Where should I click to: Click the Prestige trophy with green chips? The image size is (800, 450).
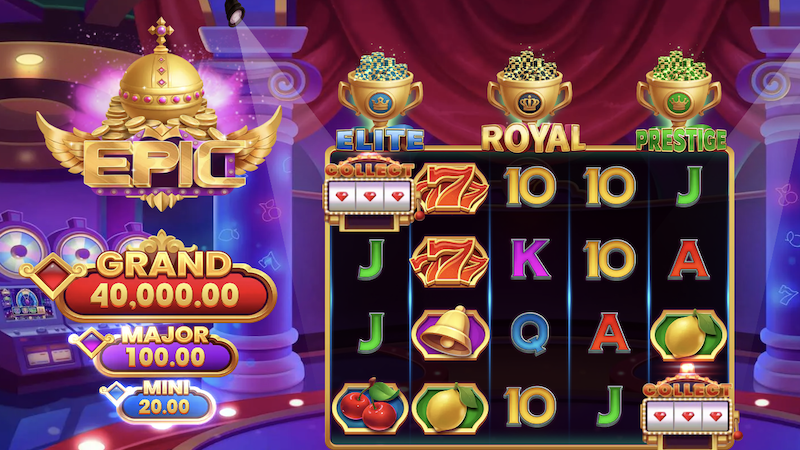[x=679, y=88]
